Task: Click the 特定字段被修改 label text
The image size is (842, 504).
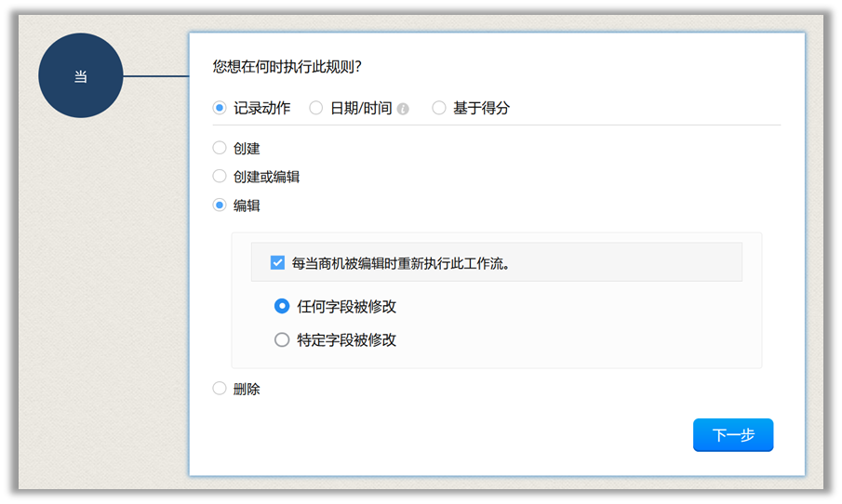Action: point(347,340)
